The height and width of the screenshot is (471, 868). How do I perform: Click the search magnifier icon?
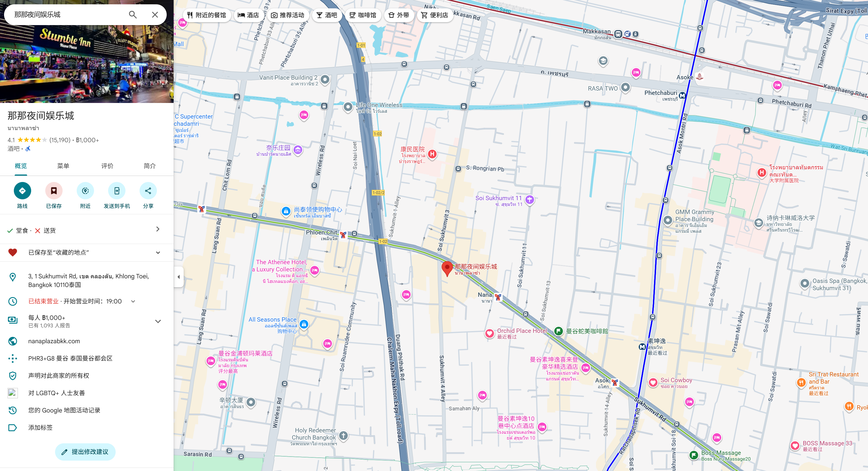(x=133, y=14)
